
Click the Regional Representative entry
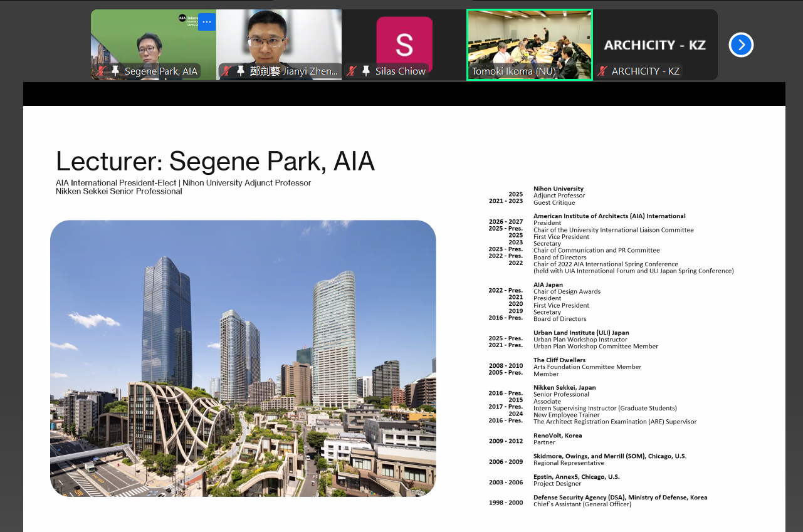tap(569, 463)
